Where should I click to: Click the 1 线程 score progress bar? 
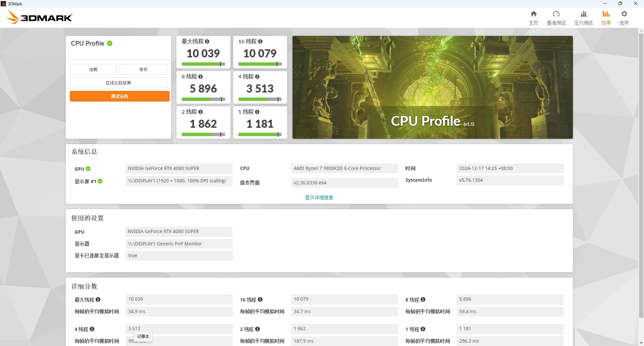[260, 134]
